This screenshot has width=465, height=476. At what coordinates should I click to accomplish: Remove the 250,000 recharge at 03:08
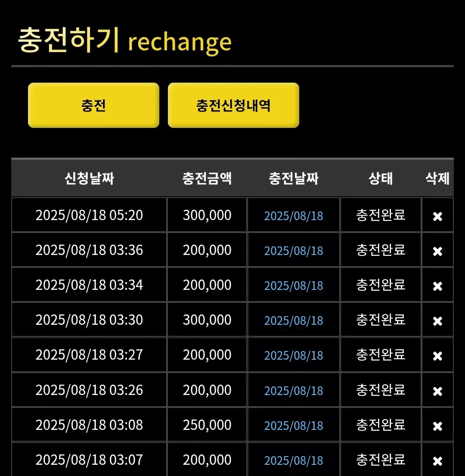[437, 426]
